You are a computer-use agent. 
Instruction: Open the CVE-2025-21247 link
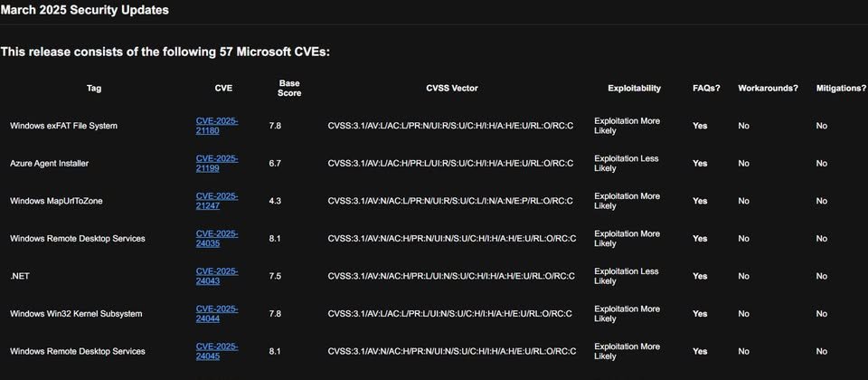point(217,201)
